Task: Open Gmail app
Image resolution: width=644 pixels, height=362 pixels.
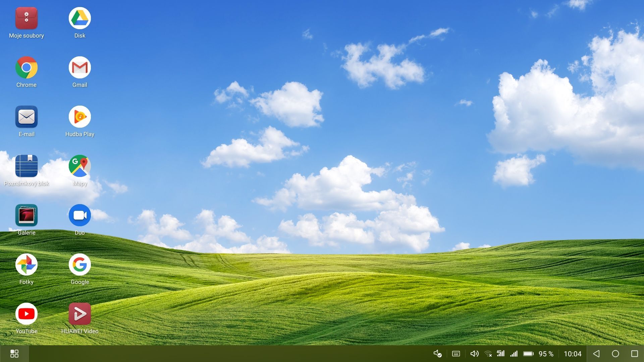Action: click(x=80, y=68)
